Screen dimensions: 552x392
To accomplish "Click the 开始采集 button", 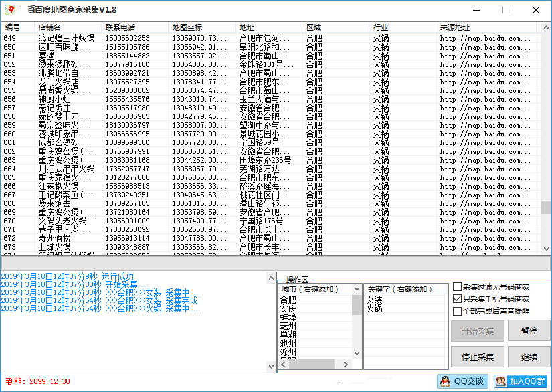I will 477,331.
